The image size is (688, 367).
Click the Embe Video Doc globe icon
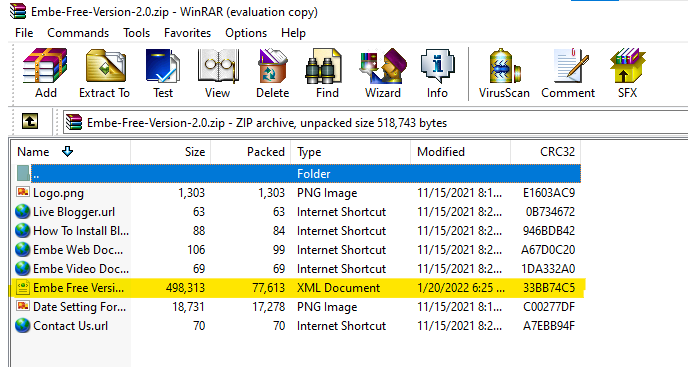(22, 268)
